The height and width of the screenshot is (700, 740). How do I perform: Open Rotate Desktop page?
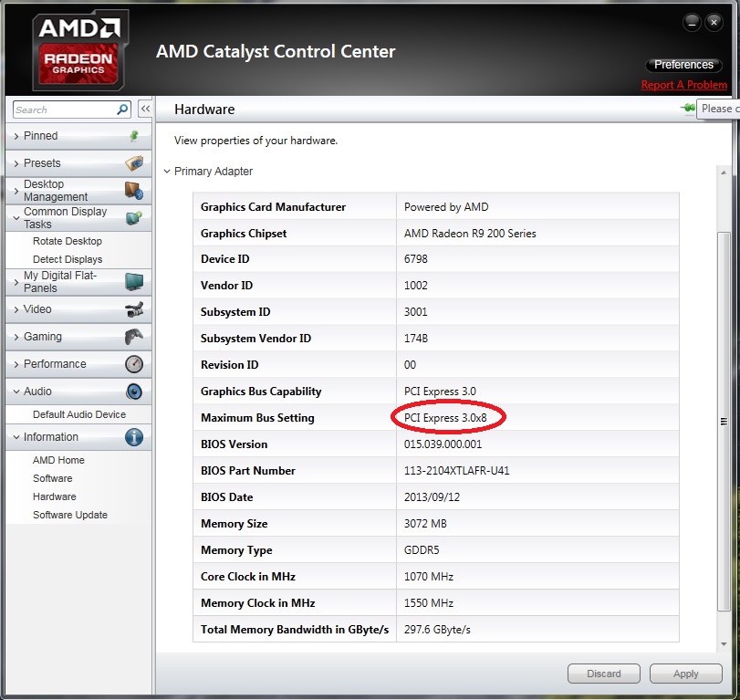(x=68, y=241)
